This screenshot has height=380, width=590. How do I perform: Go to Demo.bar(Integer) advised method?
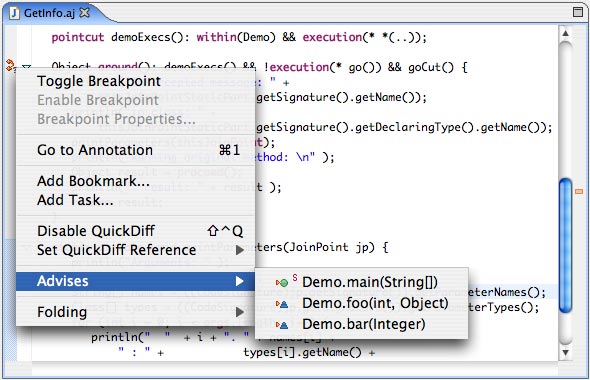click(x=363, y=324)
